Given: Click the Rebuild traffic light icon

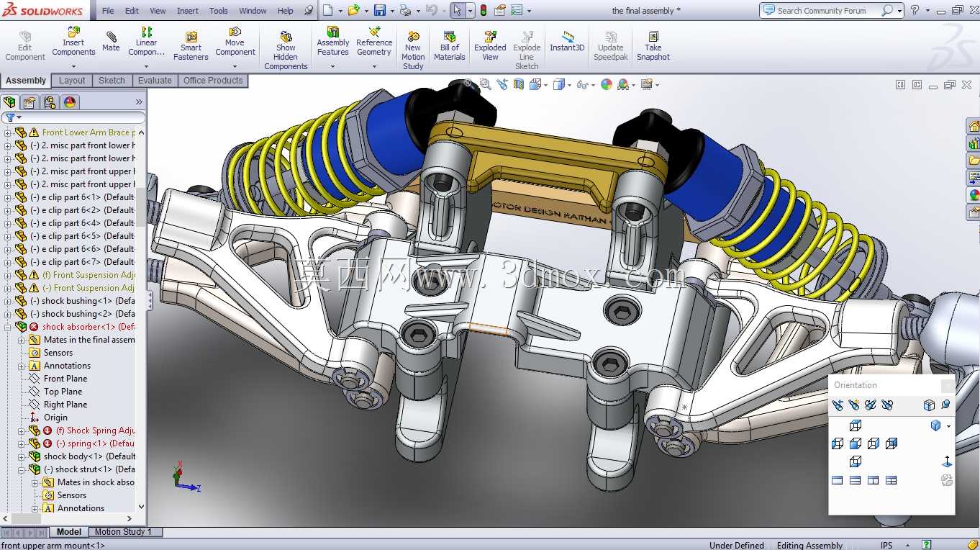Looking at the screenshot, I should coord(483,10).
